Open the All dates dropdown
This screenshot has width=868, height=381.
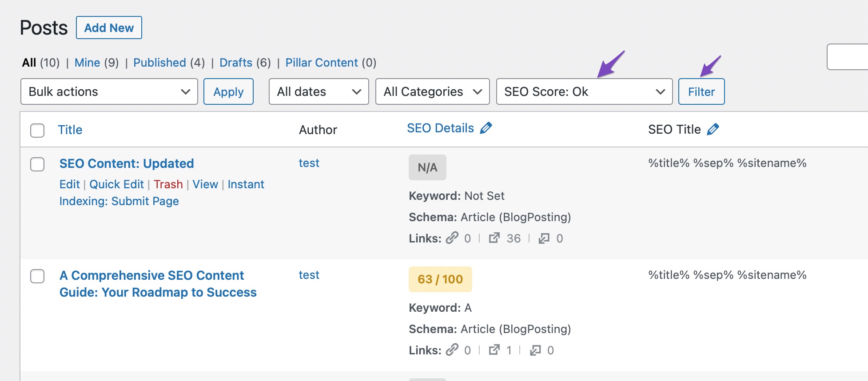tap(319, 91)
